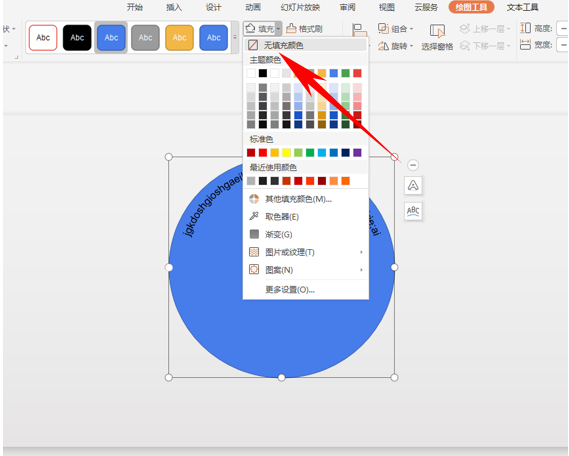The image size is (569, 456).
Task: Click the right-middle handle of the circle
Action: (x=394, y=267)
